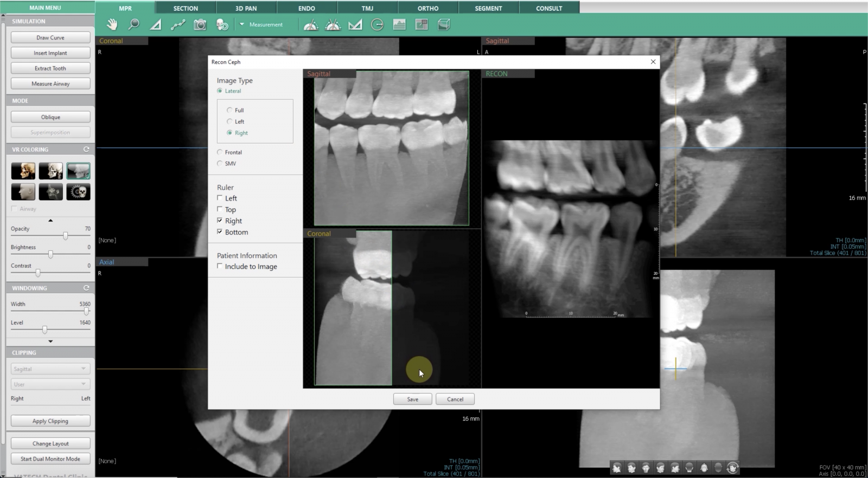Viewport: 868px width, 478px height.
Task: Open the Measurement dropdown arrow
Action: 242,24
